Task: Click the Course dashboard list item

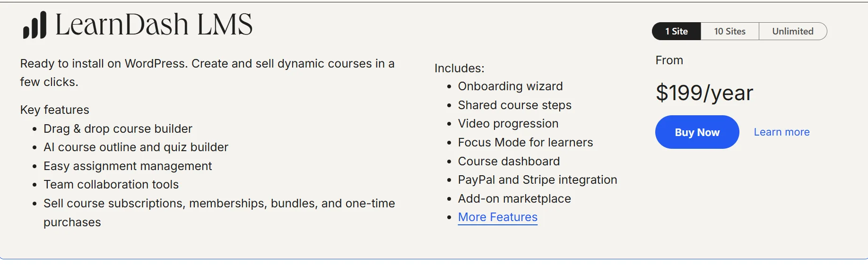Action: pyautogui.click(x=509, y=162)
